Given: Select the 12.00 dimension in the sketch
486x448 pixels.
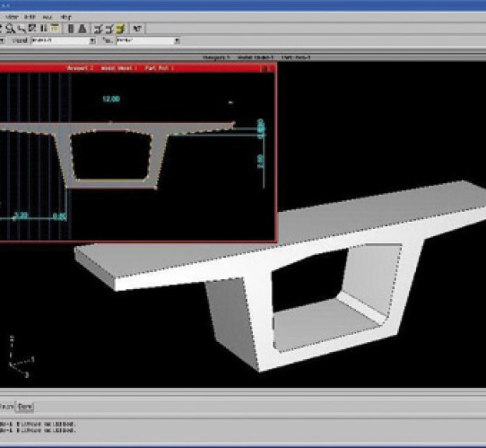Looking at the screenshot, I should coord(111,99).
